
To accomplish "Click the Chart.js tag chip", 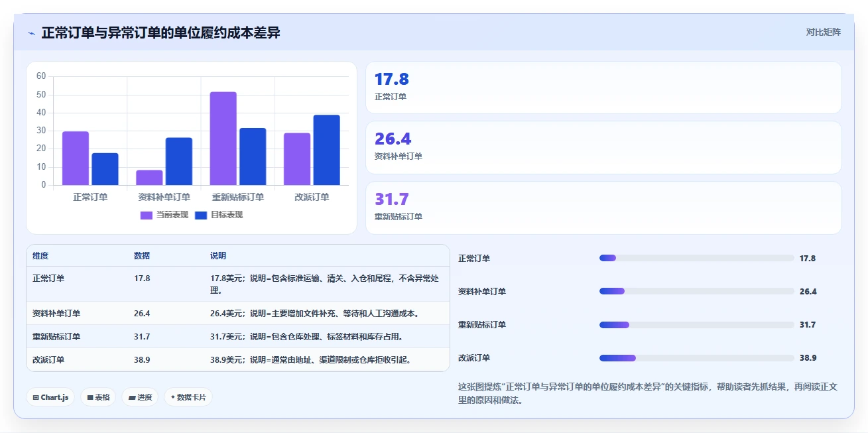I will click(50, 397).
